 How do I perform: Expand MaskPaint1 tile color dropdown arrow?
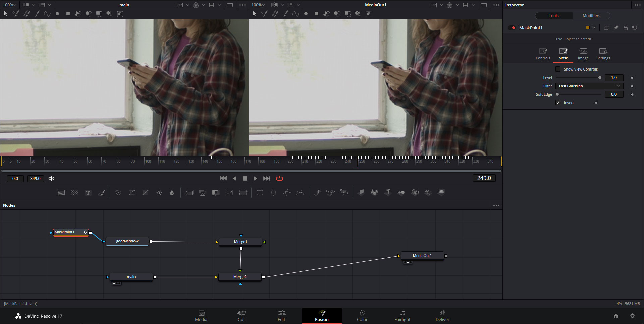594,28
